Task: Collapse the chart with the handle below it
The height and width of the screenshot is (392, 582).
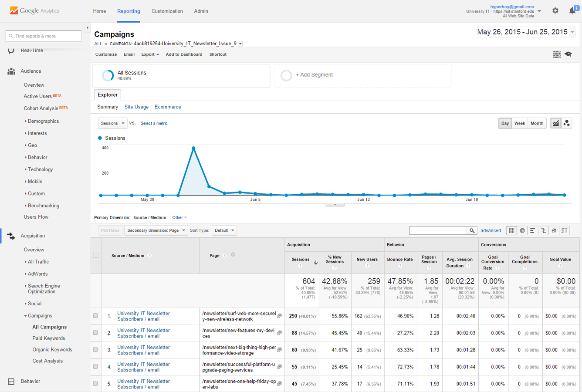Action: 335,204
